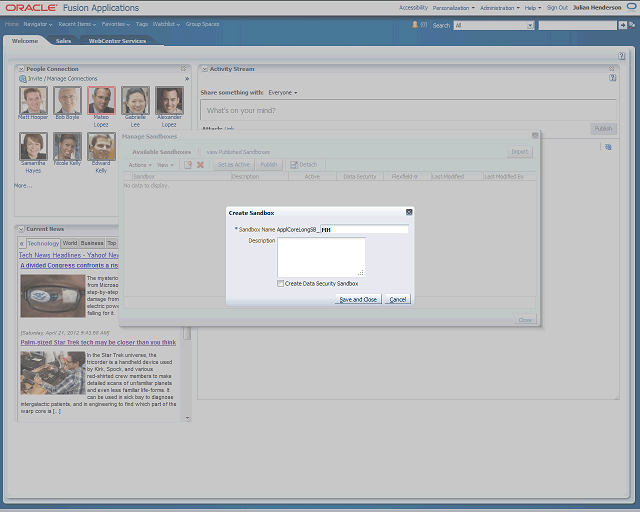Open Tech News Headlines Yahoo link
This screenshot has height=512, width=640.
click(69, 255)
